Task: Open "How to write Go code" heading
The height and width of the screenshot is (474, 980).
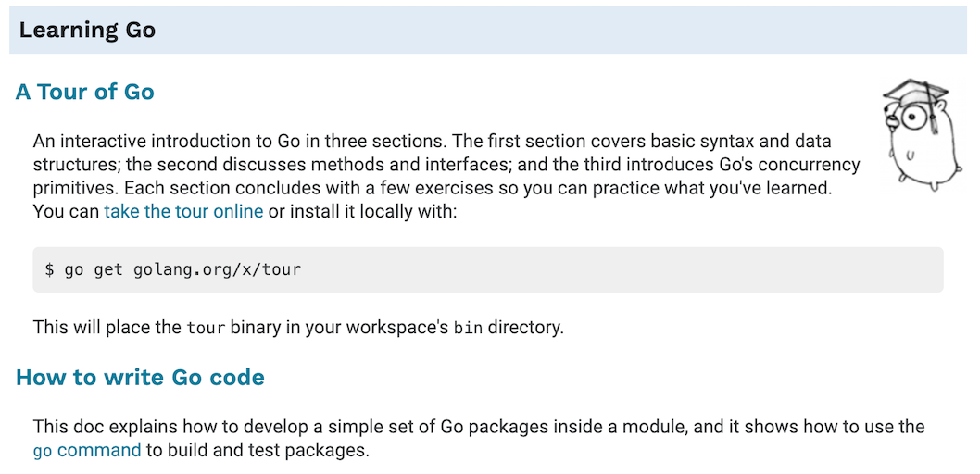Action: pyautogui.click(x=140, y=377)
